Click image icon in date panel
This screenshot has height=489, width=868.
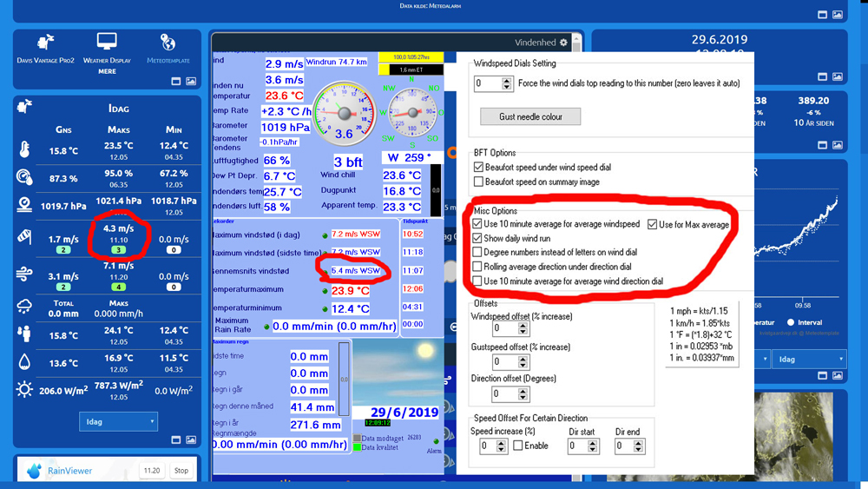[x=838, y=77]
